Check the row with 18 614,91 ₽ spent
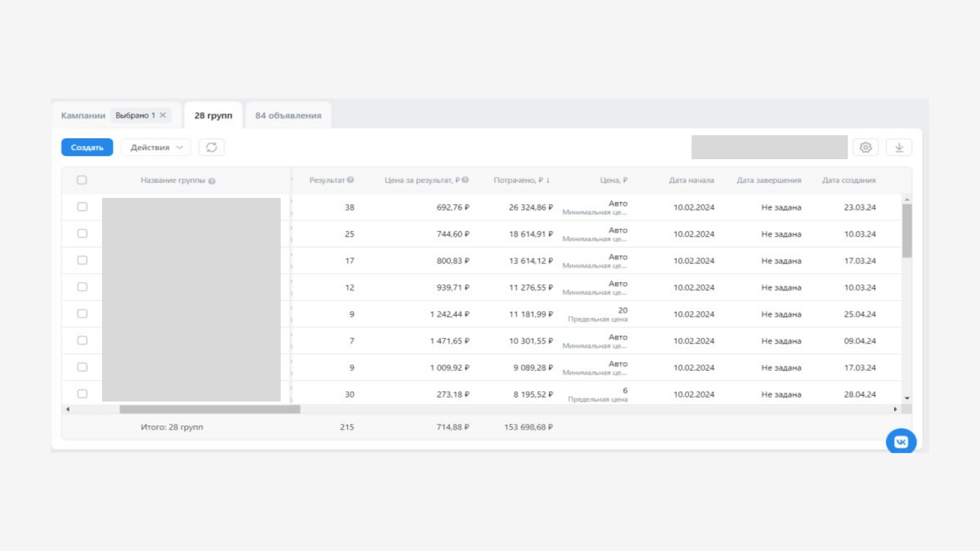Viewport: 980px width, 551px height. (82, 234)
